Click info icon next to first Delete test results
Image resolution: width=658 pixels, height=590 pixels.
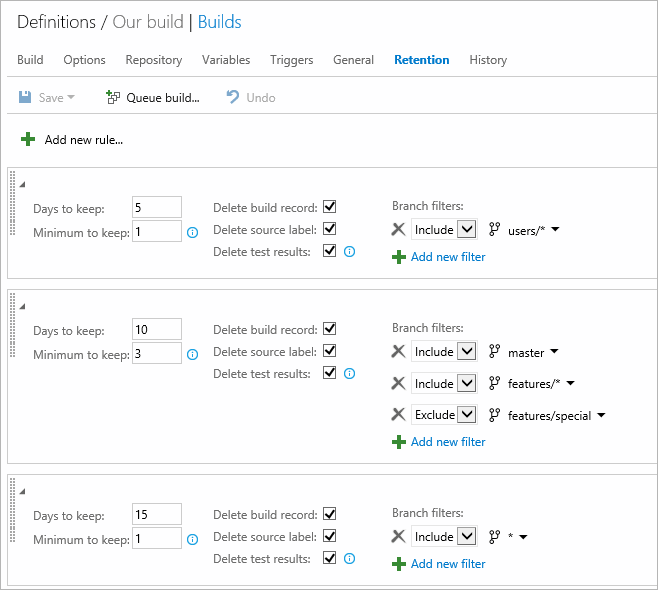click(349, 252)
